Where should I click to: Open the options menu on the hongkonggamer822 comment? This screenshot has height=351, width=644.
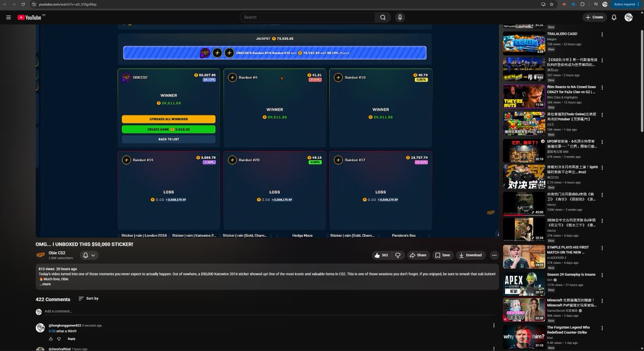tap(494, 325)
